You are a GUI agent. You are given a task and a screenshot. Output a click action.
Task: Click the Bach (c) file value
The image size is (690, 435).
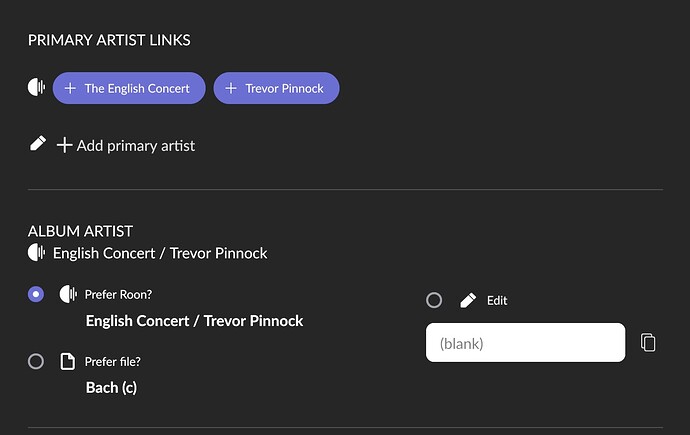click(x=111, y=388)
